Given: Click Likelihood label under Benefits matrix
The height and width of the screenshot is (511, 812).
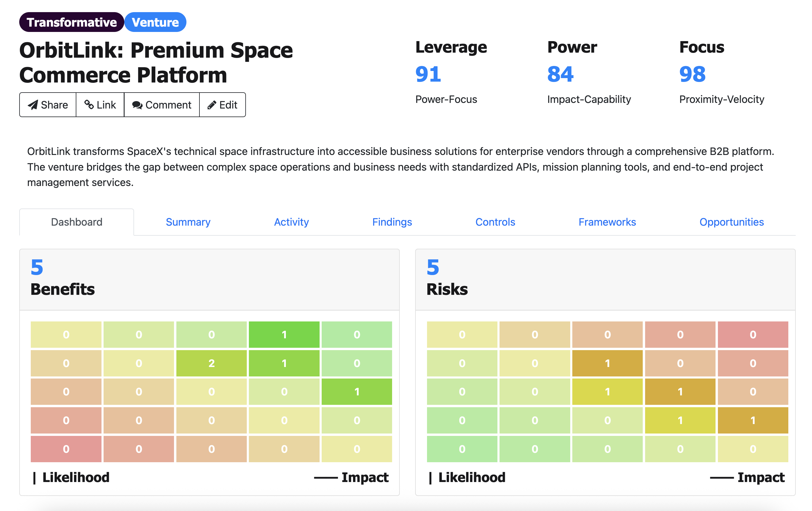Looking at the screenshot, I should (76, 478).
